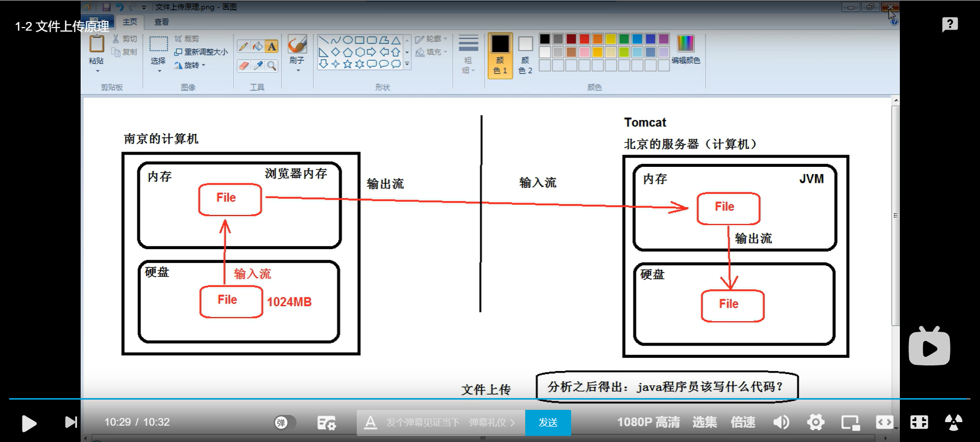Screen dimensions: 980x442
Task: Mute the video volume
Action: click(x=781, y=422)
